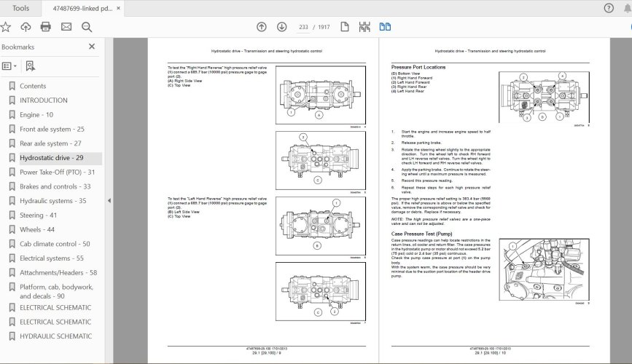This screenshot has height=364, width=632.
Task: Open the help question mark icon
Action: point(609,8)
